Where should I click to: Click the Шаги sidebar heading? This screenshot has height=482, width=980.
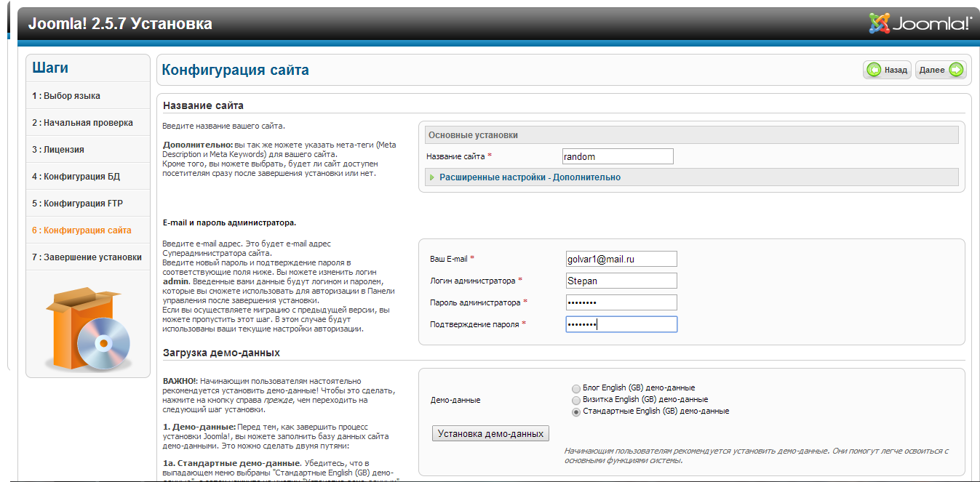pyautogui.click(x=50, y=68)
